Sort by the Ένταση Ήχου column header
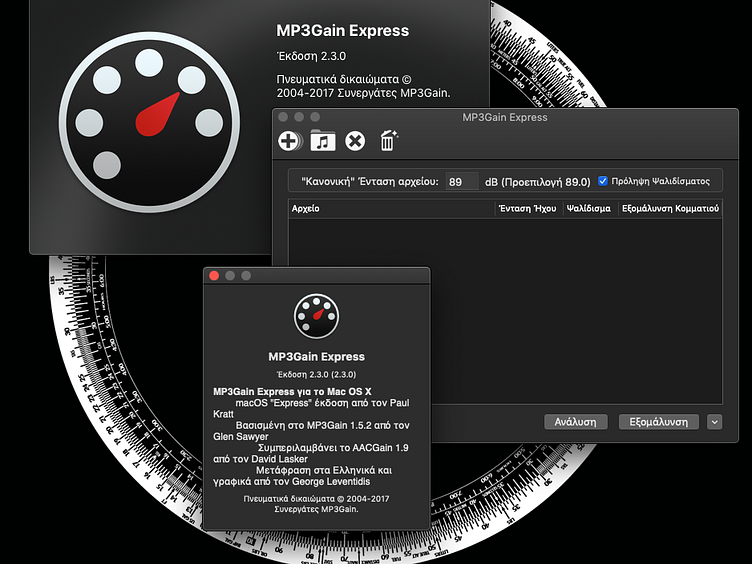Viewport: 752px width, 564px height. tap(529, 209)
